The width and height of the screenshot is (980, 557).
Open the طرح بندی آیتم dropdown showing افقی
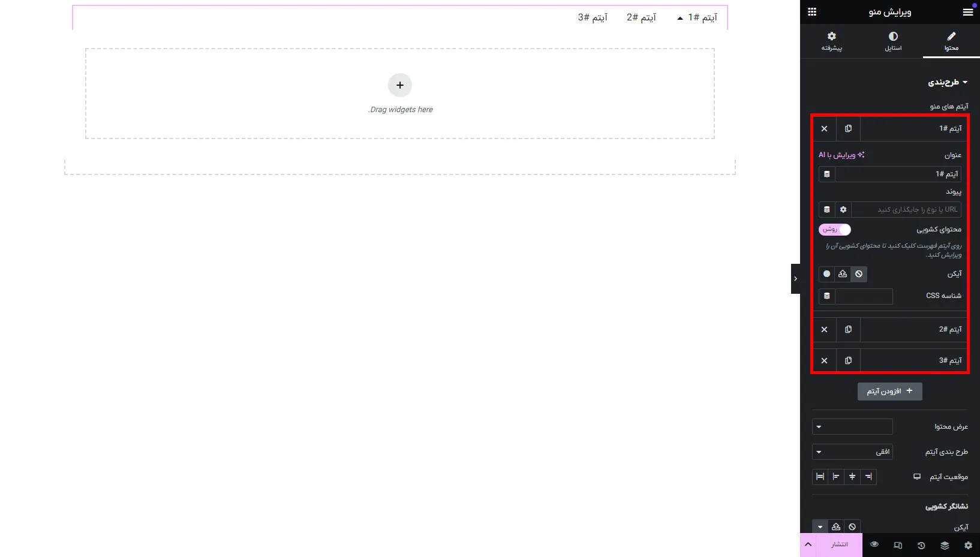point(852,452)
